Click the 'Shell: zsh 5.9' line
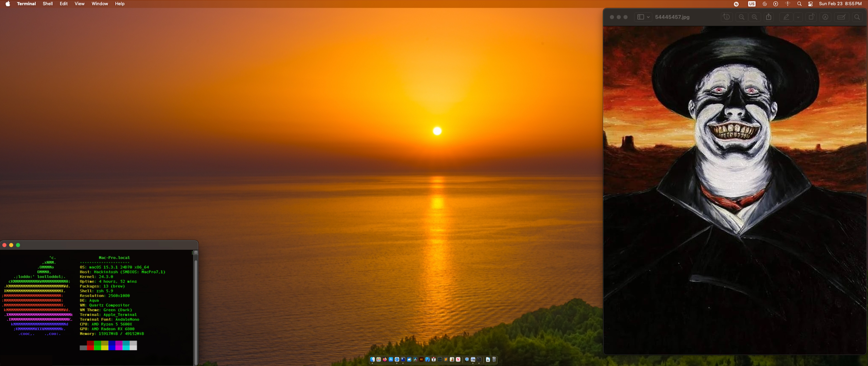 pos(96,291)
